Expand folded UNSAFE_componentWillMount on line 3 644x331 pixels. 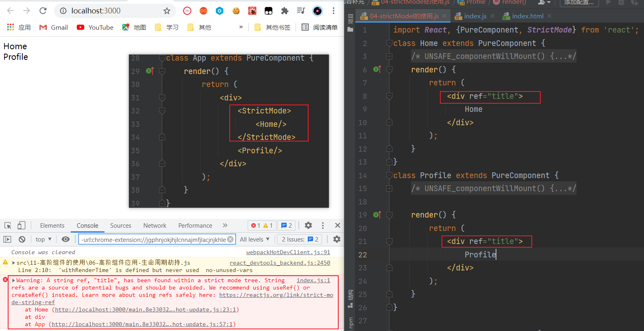coord(389,57)
